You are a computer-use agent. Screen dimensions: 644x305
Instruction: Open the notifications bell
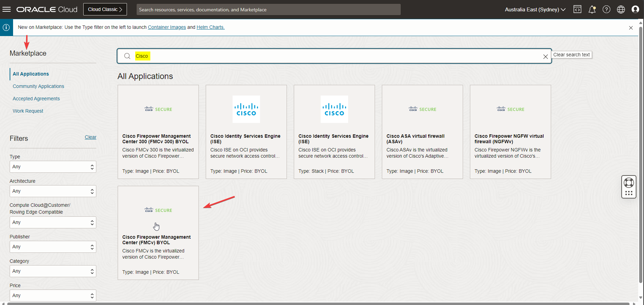[592, 10]
